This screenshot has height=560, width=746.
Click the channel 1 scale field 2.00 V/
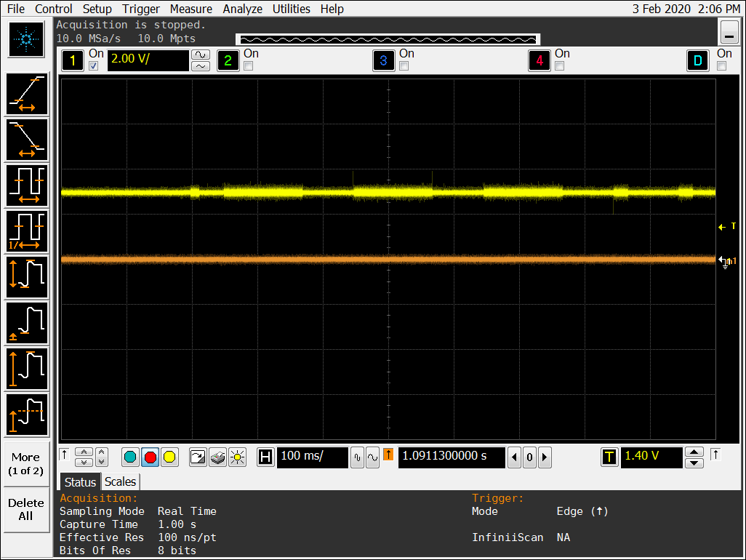pyautogui.click(x=148, y=60)
